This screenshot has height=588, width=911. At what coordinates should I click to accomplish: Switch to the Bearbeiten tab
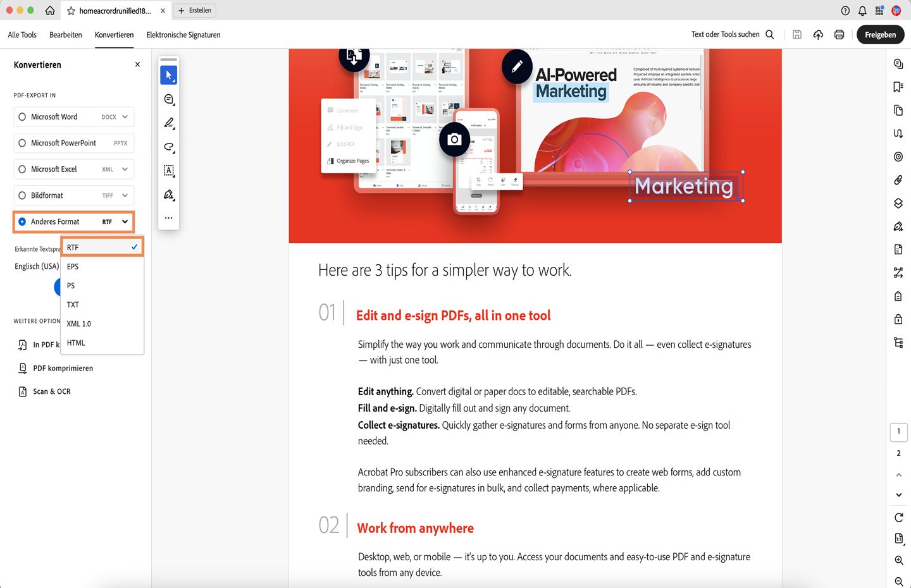pos(65,35)
